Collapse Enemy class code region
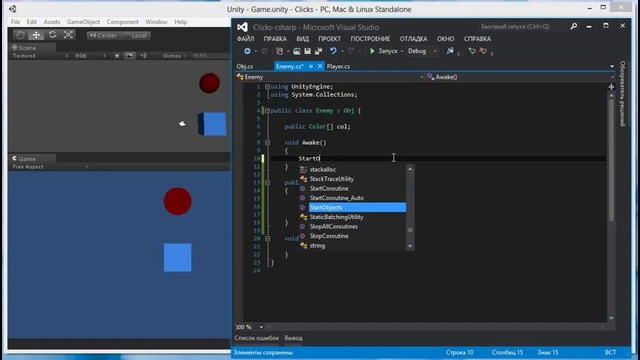Viewport: 640px width, 360px height. [x=267, y=111]
